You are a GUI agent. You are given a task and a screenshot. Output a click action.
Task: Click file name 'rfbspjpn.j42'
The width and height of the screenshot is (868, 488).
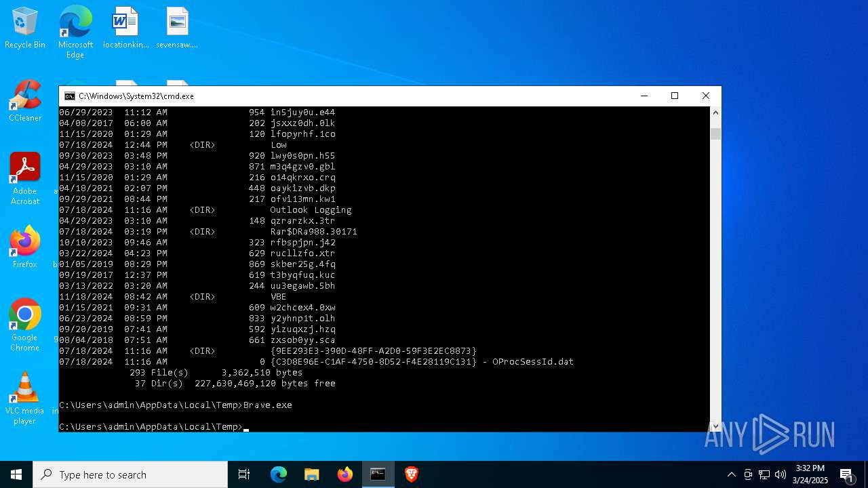302,243
